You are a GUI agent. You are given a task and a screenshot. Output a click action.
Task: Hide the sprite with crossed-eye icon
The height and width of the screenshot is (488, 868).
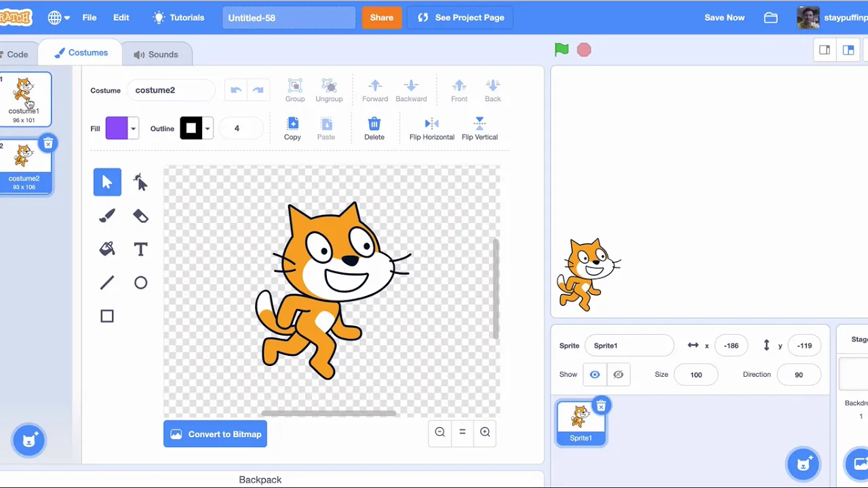tap(618, 374)
